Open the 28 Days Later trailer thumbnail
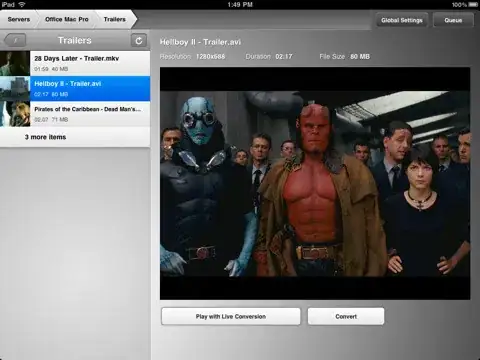Image resolution: width=480 pixels, height=360 pixels. 15,63
